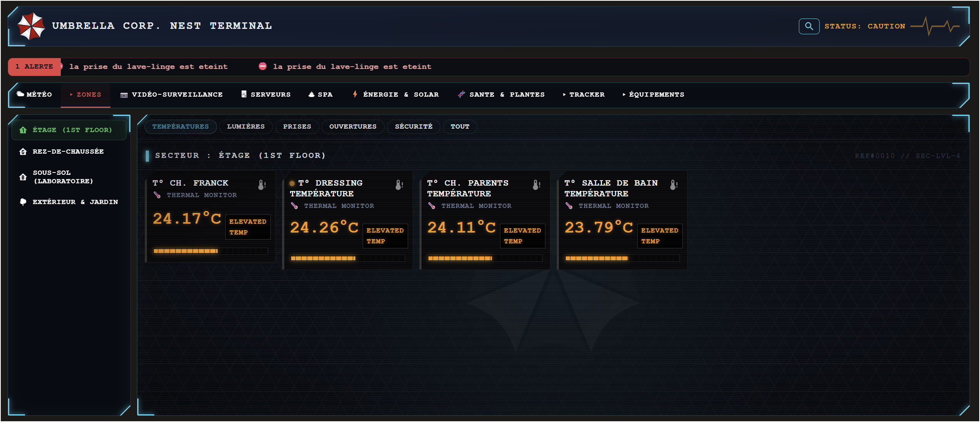Open the search magnifier button
The height and width of the screenshot is (422, 980).
coord(809,26)
